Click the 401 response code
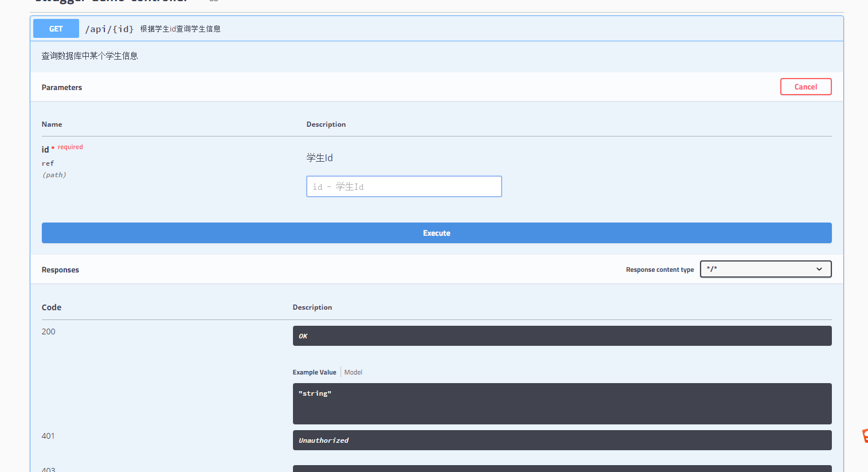 pos(48,436)
